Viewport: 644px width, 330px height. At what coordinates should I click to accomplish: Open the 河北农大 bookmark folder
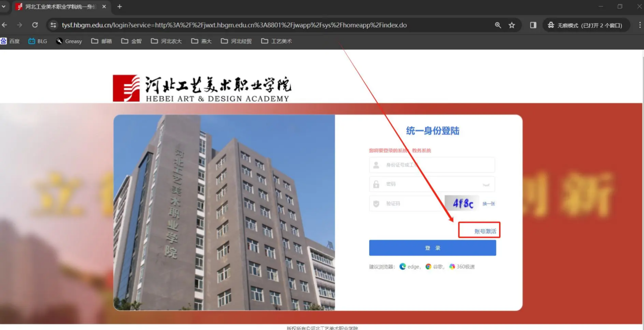166,41
